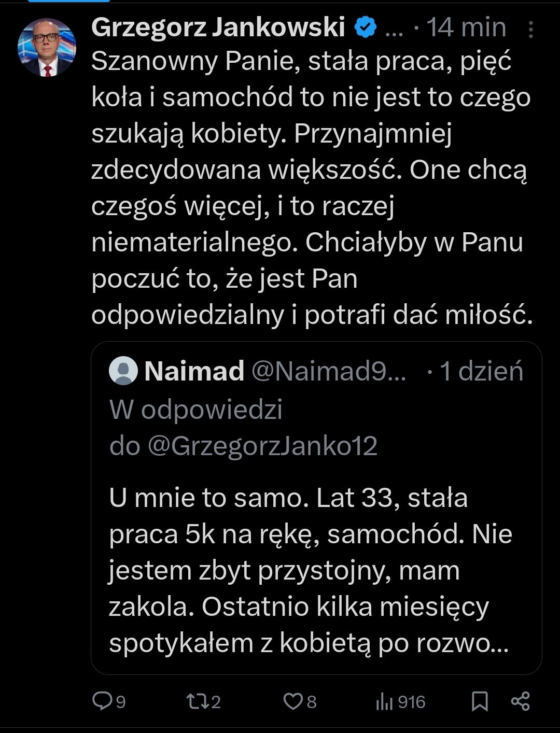560x733 pixels.
Task: Tap the Naimad display name in quoted tweet
Action: point(194,371)
